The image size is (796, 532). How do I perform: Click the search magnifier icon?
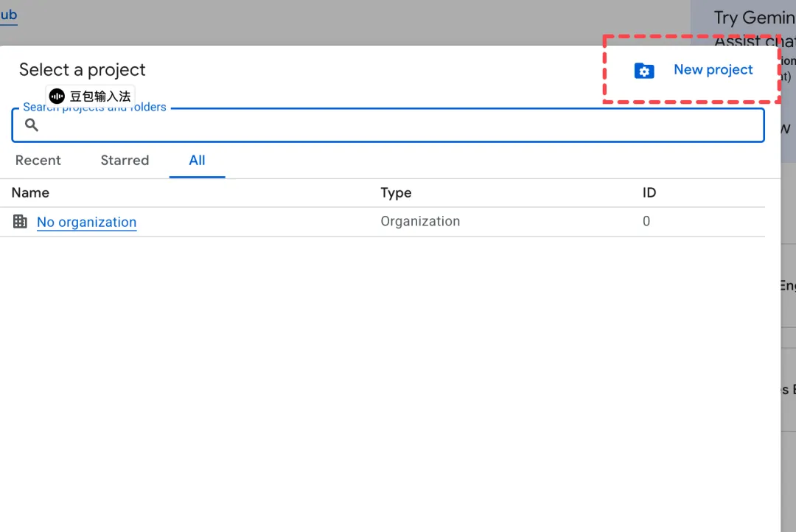pyautogui.click(x=32, y=125)
